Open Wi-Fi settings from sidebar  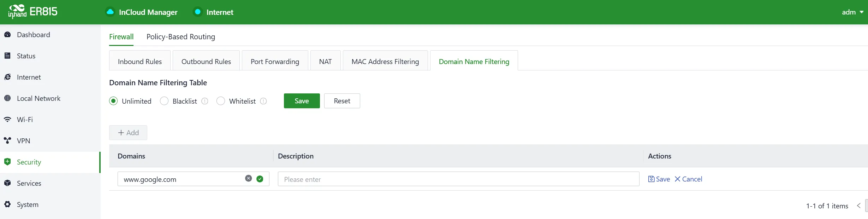(50, 120)
